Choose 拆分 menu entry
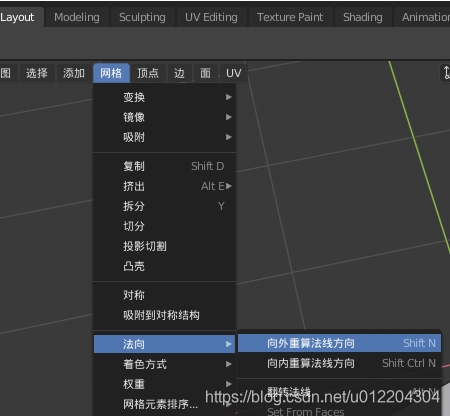 [x=164, y=206]
